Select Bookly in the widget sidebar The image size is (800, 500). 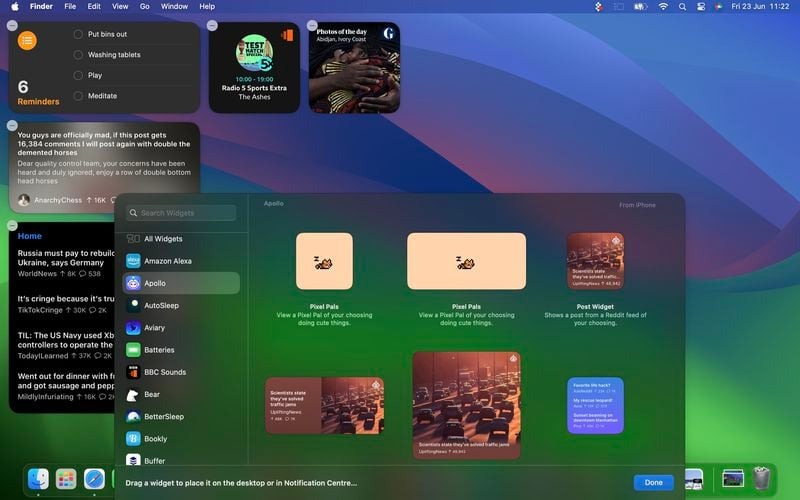181,439
